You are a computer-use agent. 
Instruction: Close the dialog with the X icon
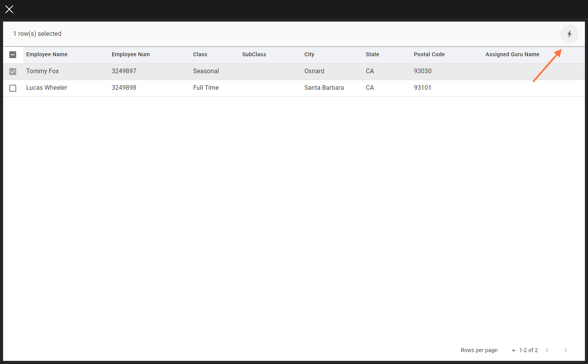9,9
